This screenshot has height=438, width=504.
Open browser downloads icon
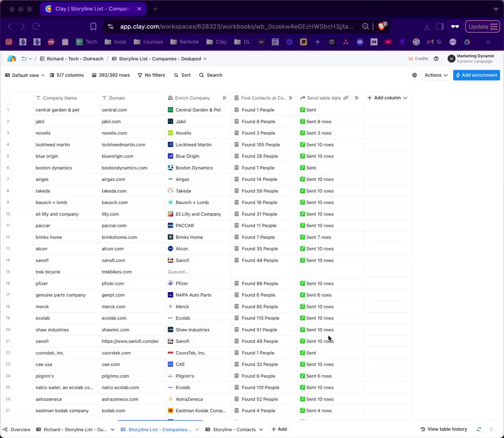(427, 26)
